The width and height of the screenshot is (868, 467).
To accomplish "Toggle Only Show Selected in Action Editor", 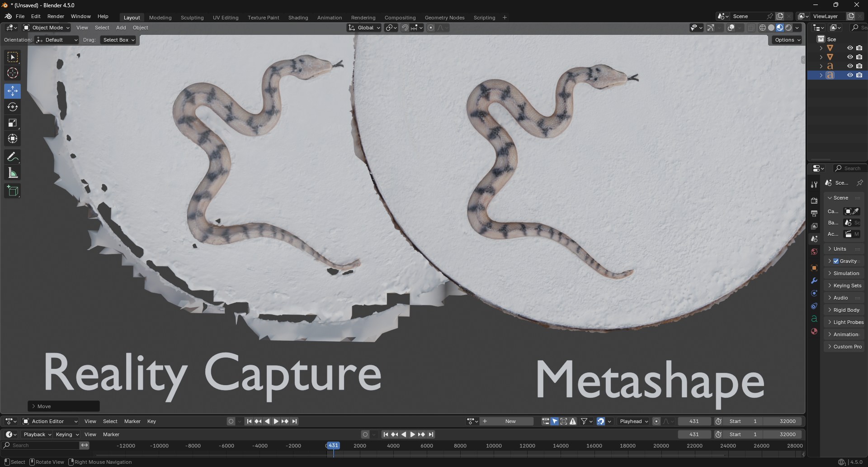I will 555,421.
